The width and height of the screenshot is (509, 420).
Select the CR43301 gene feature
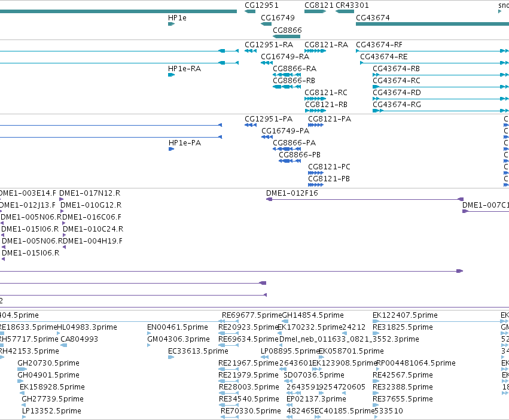coord(345,11)
